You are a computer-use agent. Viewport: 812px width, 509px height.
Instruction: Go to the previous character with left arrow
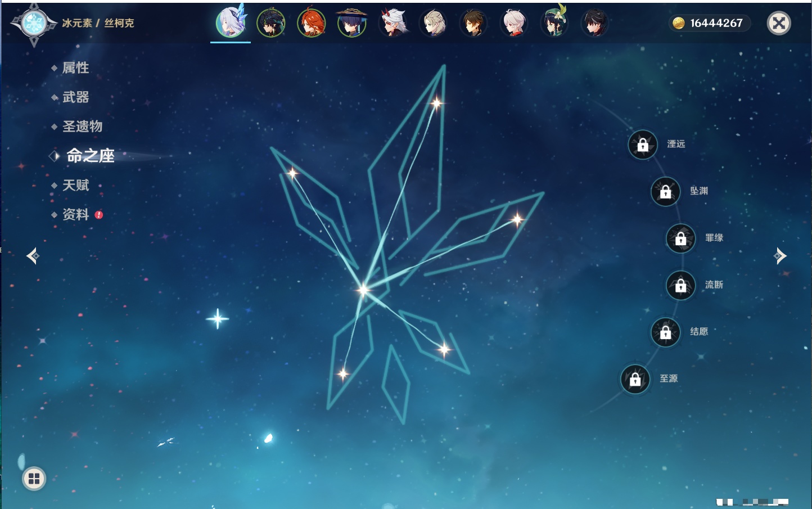pyautogui.click(x=33, y=256)
